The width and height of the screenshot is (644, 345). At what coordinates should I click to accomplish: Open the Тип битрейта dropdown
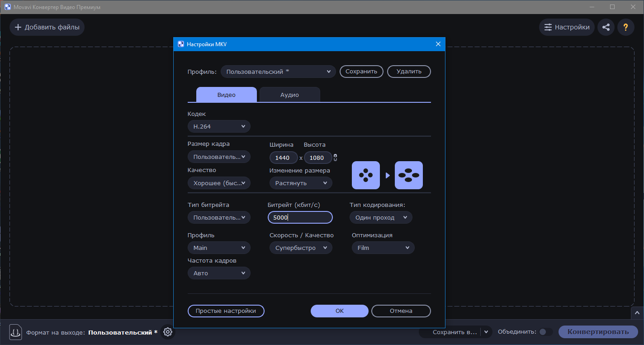(x=219, y=217)
